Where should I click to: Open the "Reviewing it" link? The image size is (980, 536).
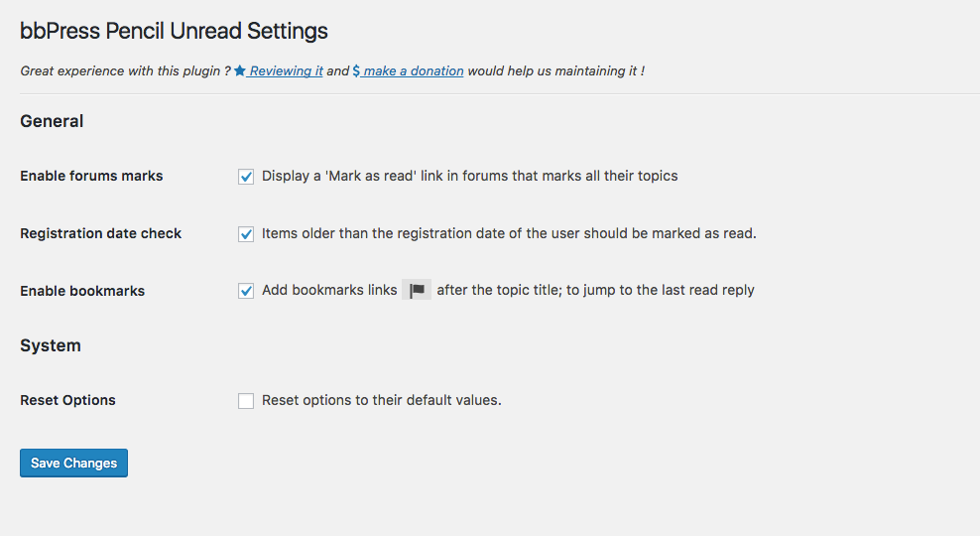(286, 71)
